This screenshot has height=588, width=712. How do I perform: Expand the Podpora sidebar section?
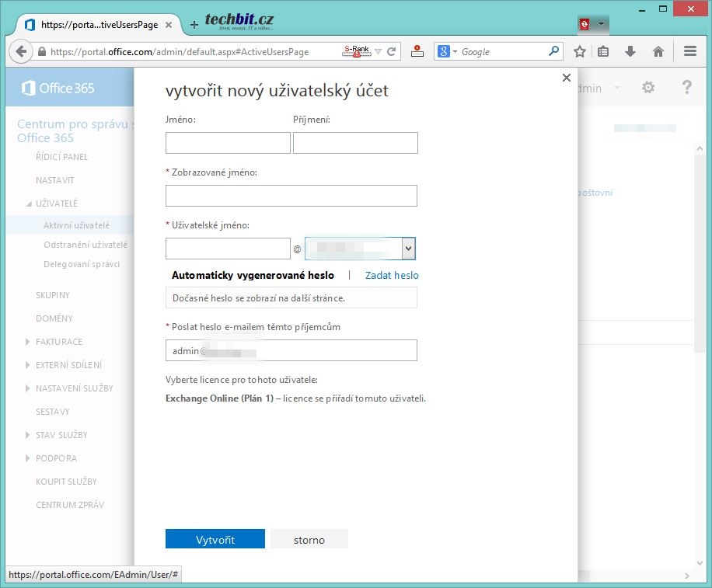(x=56, y=458)
